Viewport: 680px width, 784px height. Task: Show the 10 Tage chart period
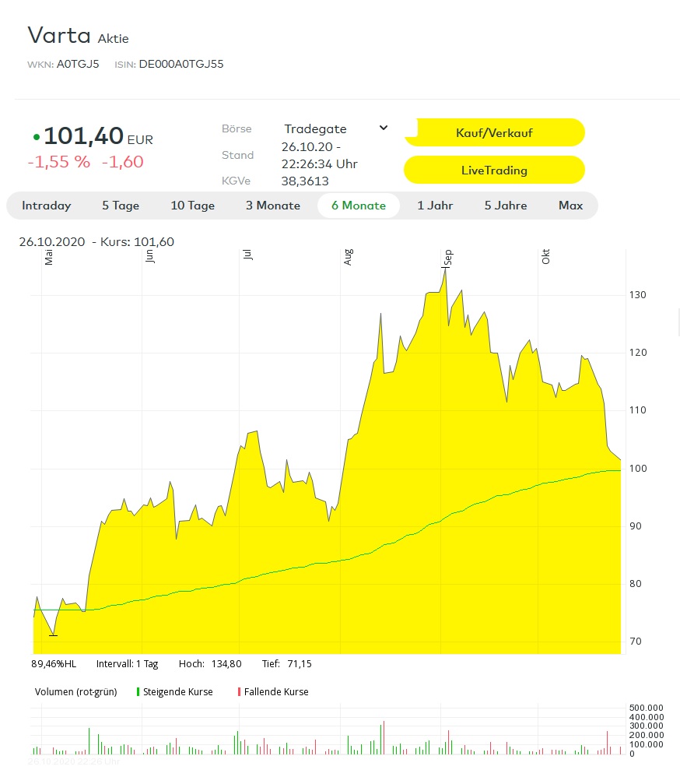point(192,206)
